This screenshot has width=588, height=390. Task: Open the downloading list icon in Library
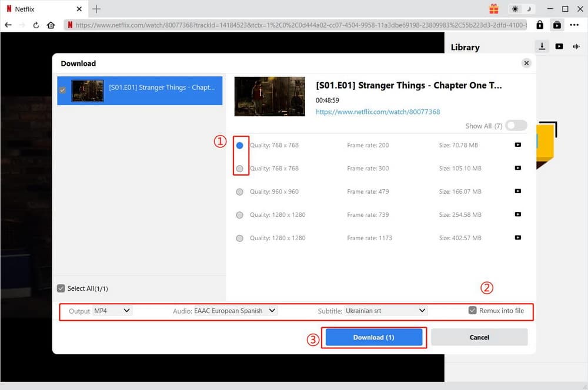pos(542,47)
